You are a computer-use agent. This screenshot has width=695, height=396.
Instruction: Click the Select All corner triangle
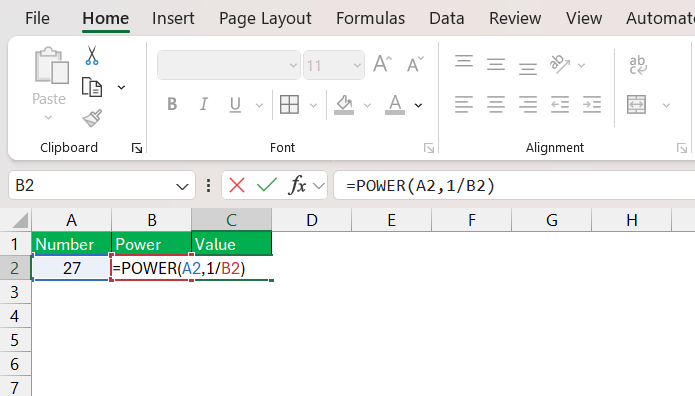(20, 220)
